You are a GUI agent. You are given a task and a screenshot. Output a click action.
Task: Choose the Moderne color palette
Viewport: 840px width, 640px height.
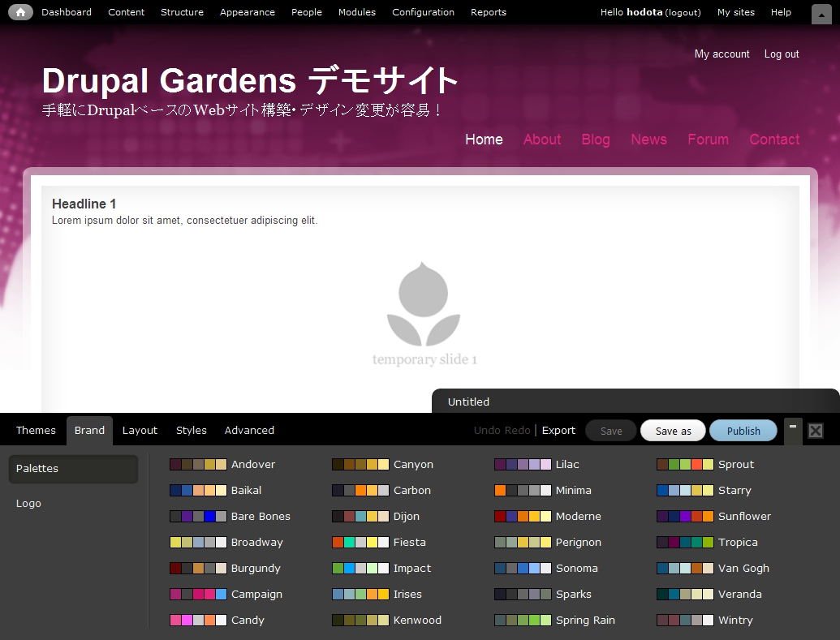tap(548, 516)
